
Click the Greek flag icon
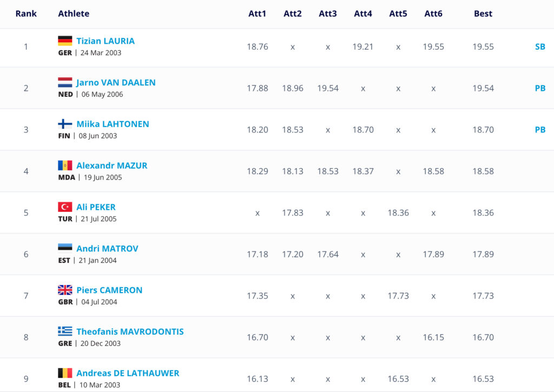65,331
